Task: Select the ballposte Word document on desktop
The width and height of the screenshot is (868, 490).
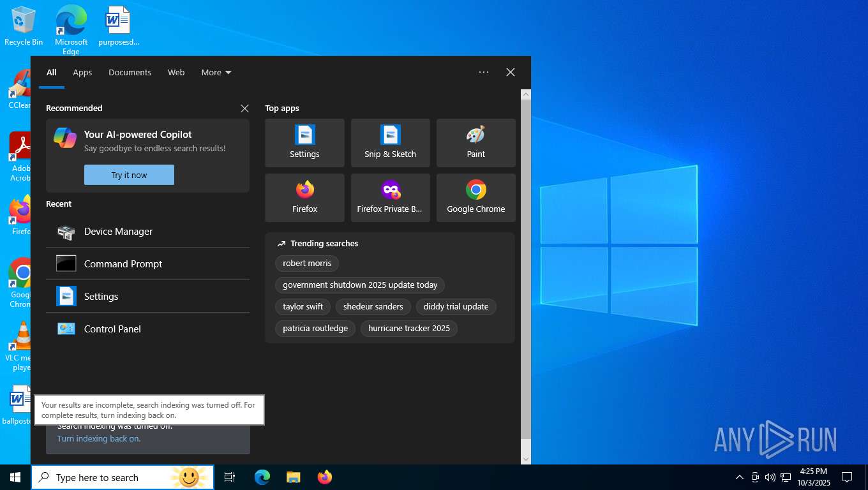Action: [x=17, y=405]
